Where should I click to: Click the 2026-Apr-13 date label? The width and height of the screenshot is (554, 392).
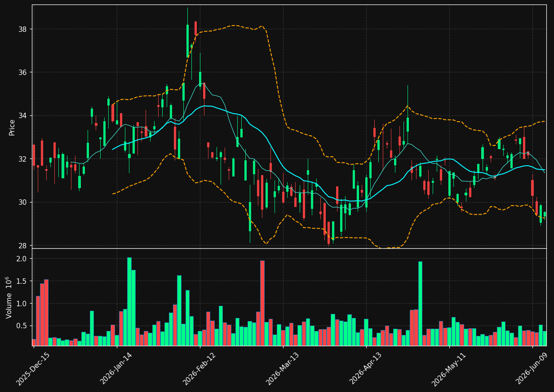pos(366,369)
